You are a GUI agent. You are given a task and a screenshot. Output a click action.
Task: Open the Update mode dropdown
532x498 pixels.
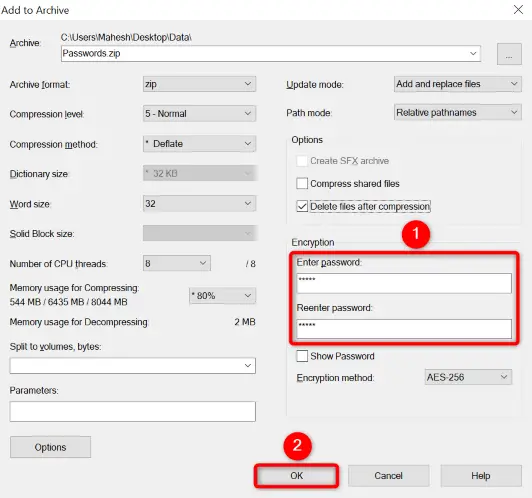458,84
